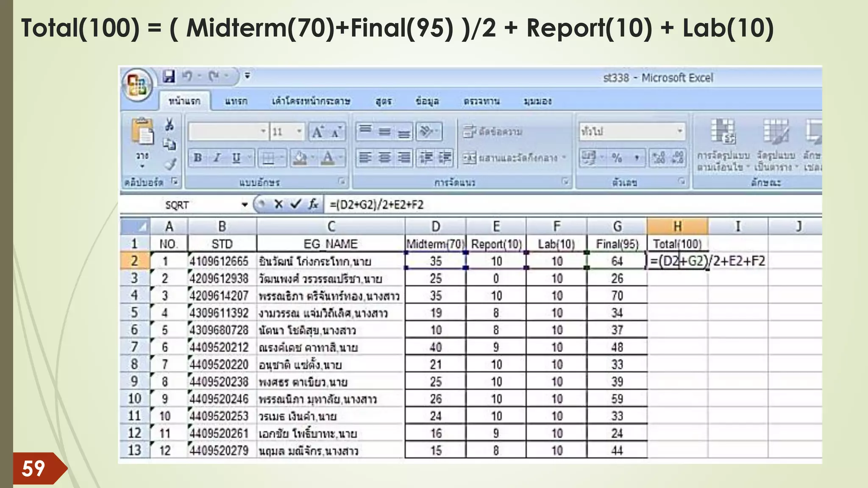Open the ข้อมูล (Data) tab
Screen dimensions: 868x488
point(427,102)
